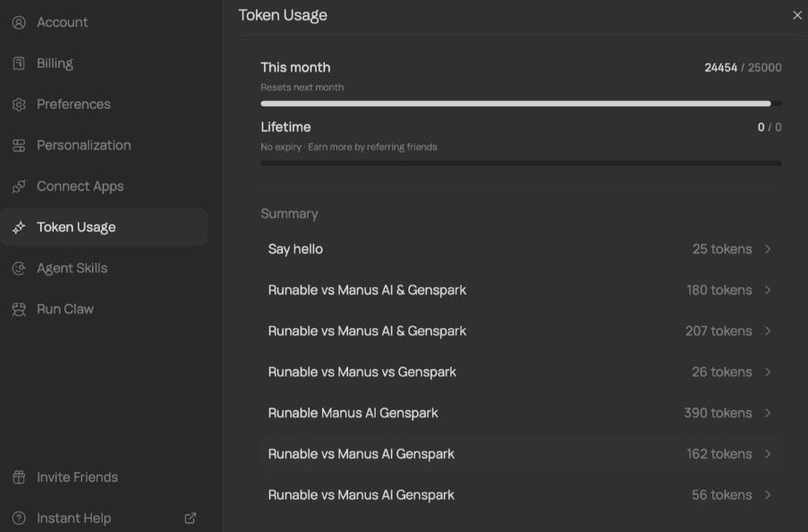The height and width of the screenshot is (532, 808).
Task: Open the Connect Apps section
Action: coord(104,187)
